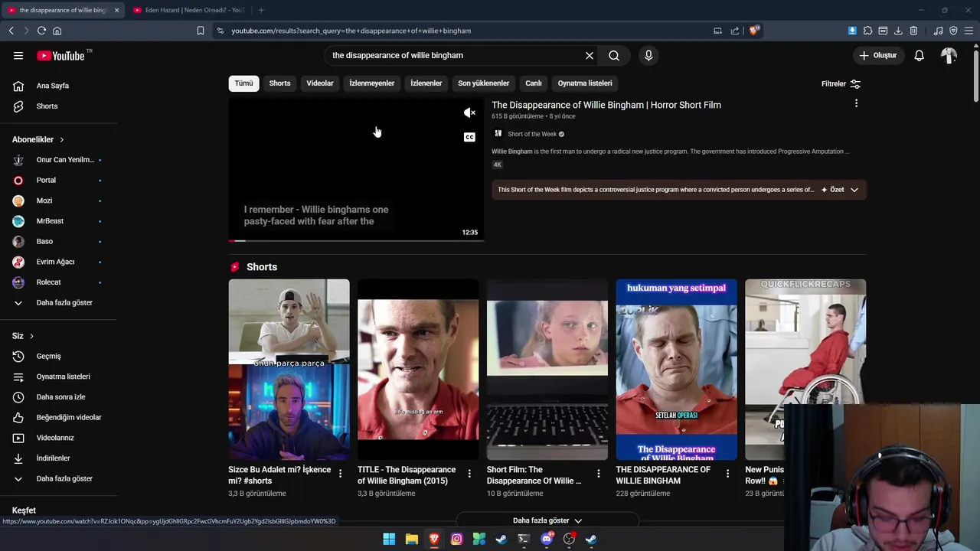
Task: Open more options for the Willie Bingham video
Action: (856, 103)
